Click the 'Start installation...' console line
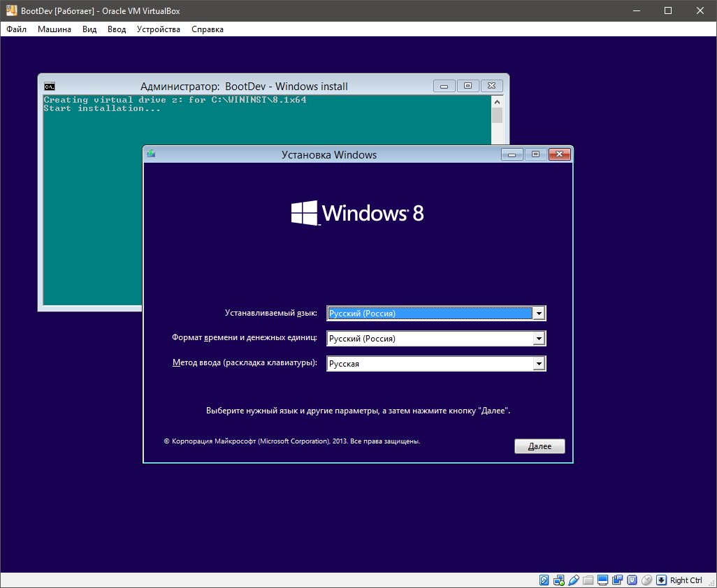717x588 pixels. coord(102,108)
